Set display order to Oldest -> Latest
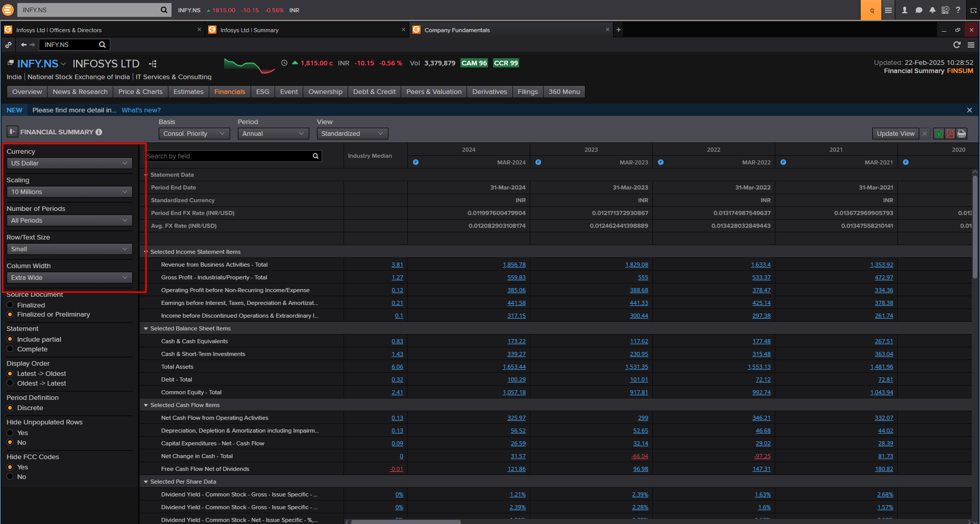Screen dimensions: 980x524 coord(10,384)
